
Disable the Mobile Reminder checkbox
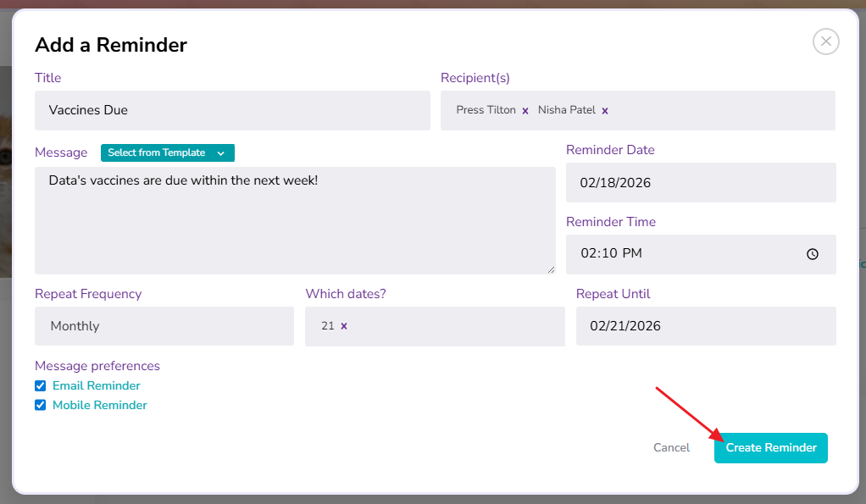coord(41,406)
